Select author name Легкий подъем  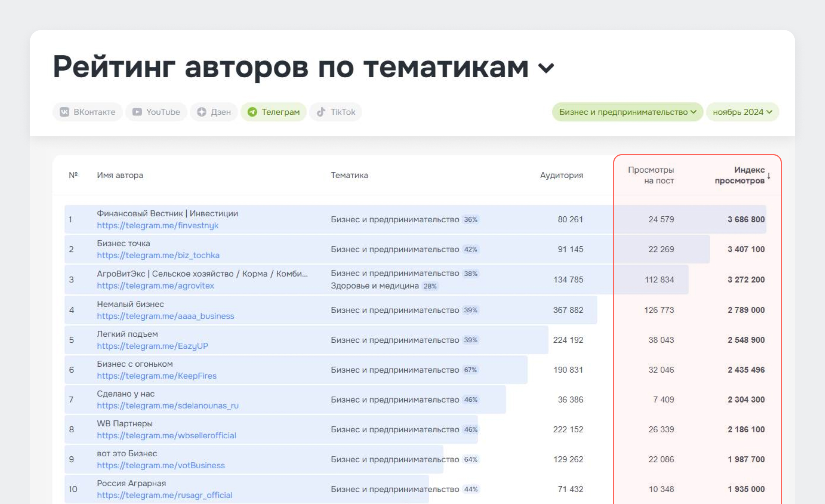pos(127,334)
